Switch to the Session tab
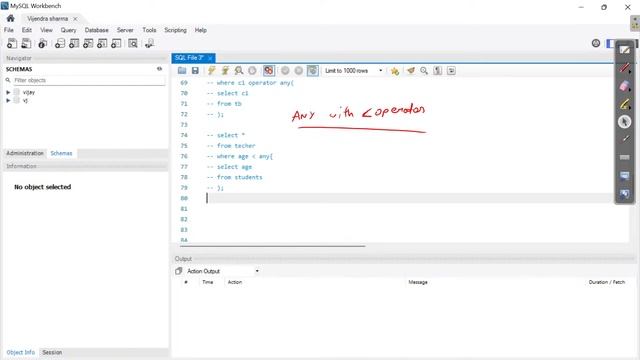The height and width of the screenshot is (360, 640). pyautogui.click(x=52, y=352)
